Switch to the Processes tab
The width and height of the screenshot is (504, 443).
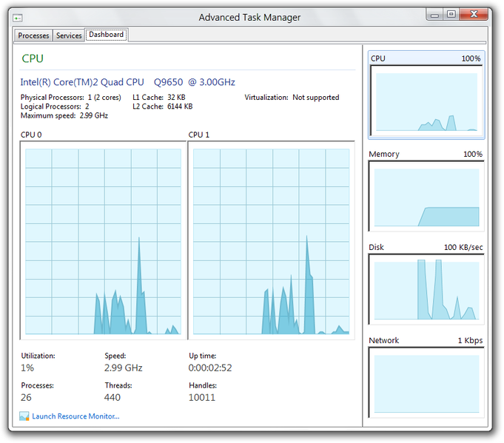[x=33, y=35]
